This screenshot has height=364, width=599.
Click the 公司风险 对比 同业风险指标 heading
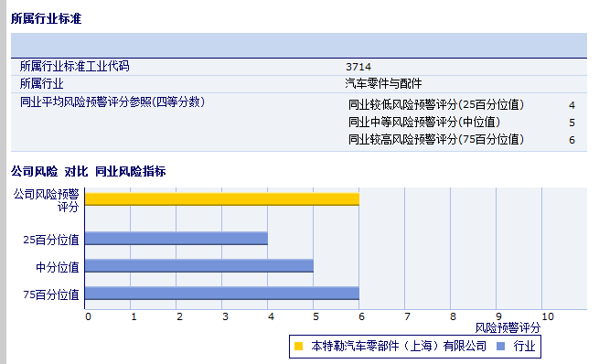click(88, 172)
